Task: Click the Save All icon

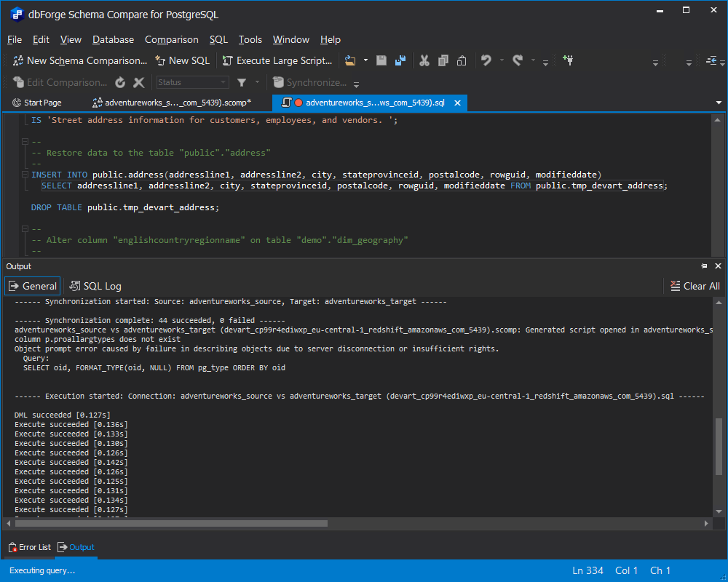Action: coord(400,60)
